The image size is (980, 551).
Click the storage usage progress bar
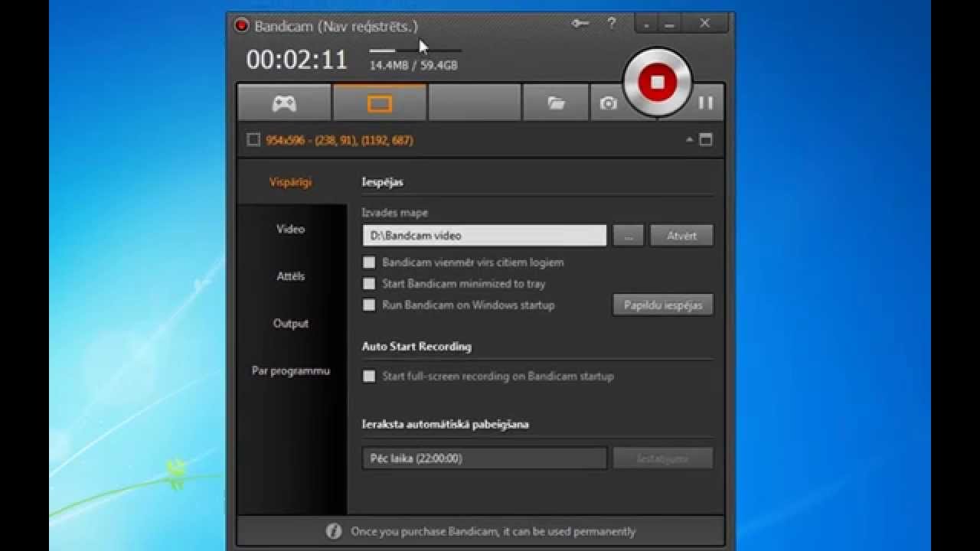tap(416, 51)
